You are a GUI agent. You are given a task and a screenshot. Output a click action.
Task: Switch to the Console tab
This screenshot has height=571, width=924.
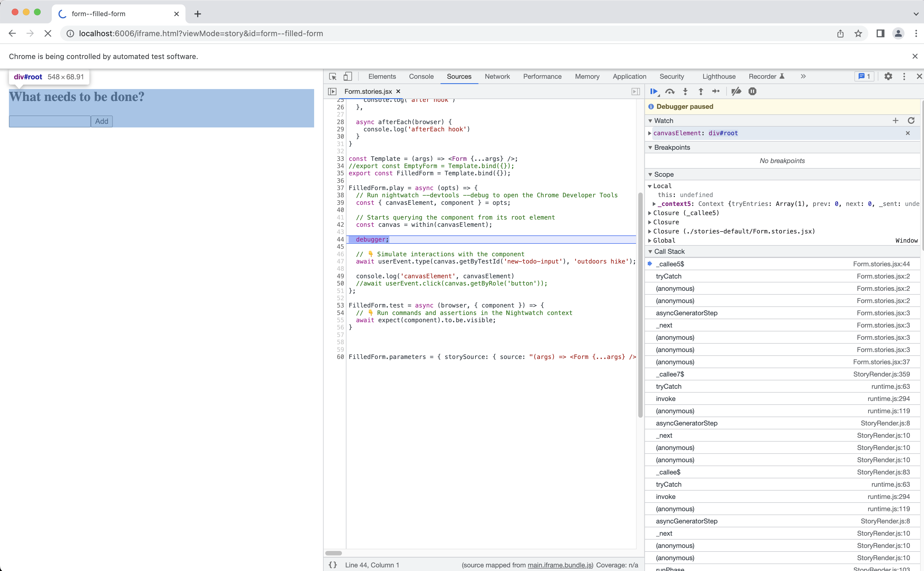point(421,76)
